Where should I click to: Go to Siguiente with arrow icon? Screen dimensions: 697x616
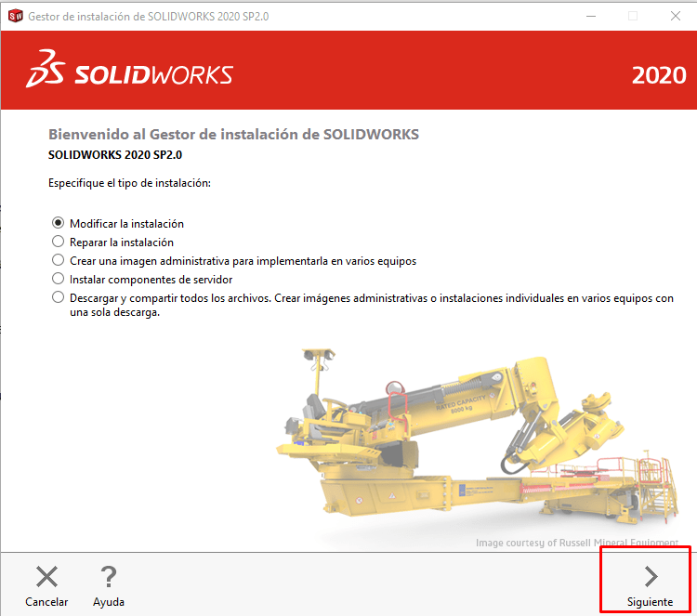tap(650, 586)
